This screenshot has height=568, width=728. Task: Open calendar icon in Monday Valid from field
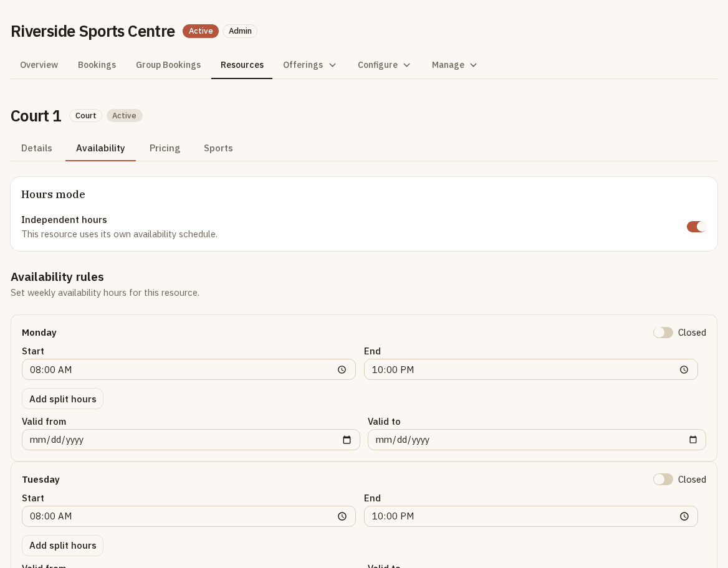pyautogui.click(x=347, y=440)
